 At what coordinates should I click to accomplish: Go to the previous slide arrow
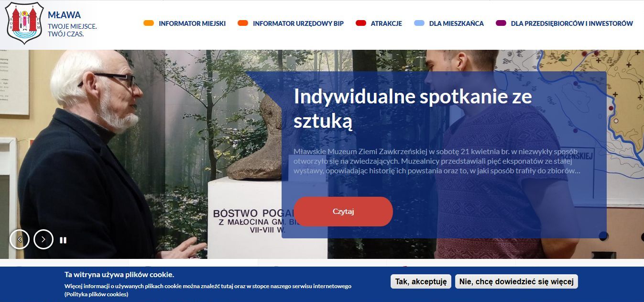(x=20, y=239)
